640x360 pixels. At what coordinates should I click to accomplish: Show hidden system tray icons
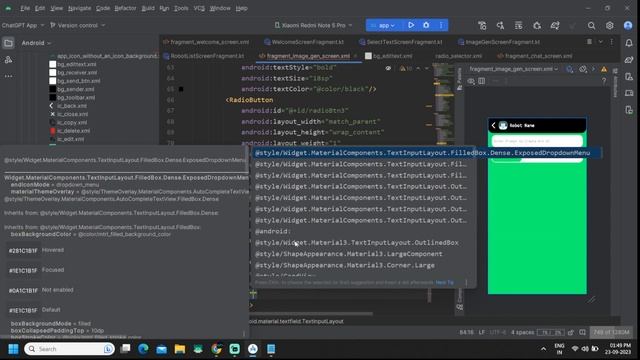pyautogui.click(x=543, y=349)
